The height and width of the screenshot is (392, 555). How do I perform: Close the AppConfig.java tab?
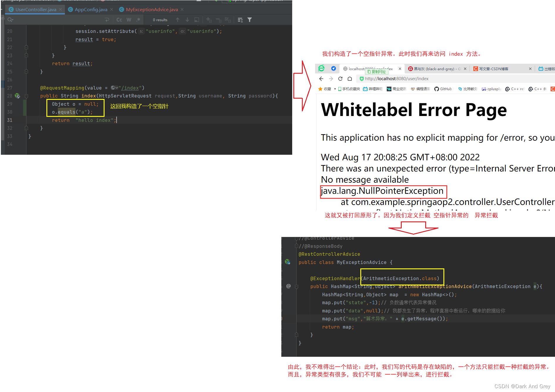coord(112,9)
